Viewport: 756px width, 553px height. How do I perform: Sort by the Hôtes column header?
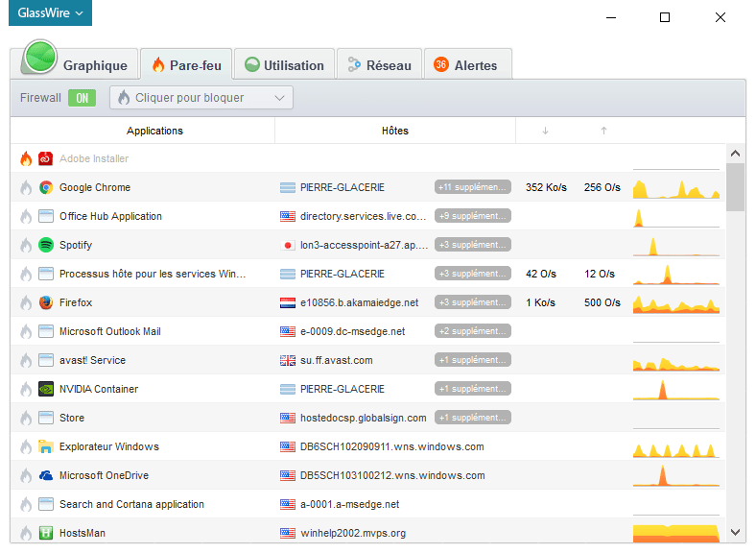395,131
